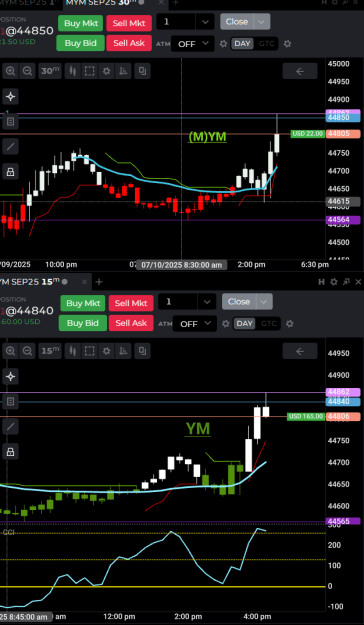The width and height of the screenshot is (364, 625).
Task: Open the notes list icon on 30m chart
Action: pos(10,122)
